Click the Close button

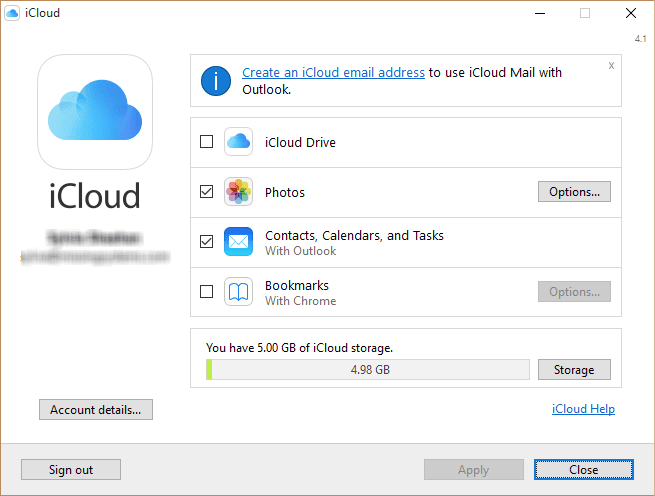pyautogui.click(x=584, y=470)
